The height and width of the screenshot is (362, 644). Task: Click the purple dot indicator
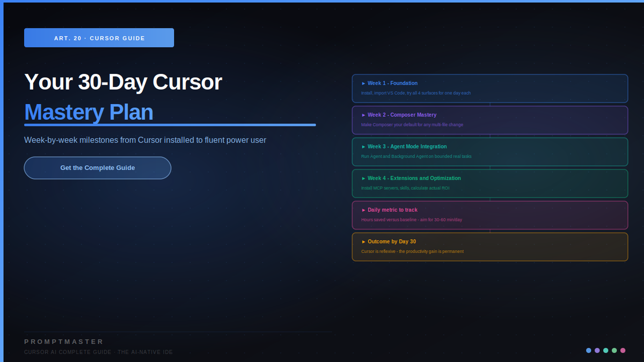(597, 350)
